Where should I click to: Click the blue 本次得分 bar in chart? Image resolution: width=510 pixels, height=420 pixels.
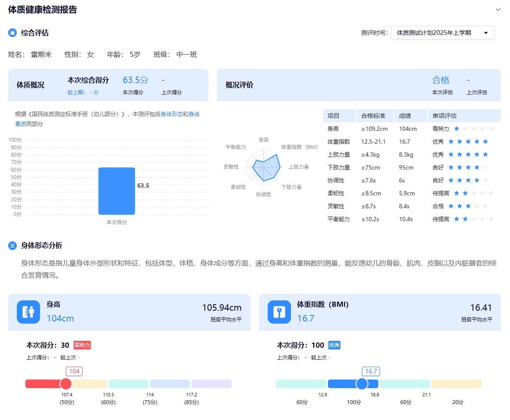[x=117, y=191]
